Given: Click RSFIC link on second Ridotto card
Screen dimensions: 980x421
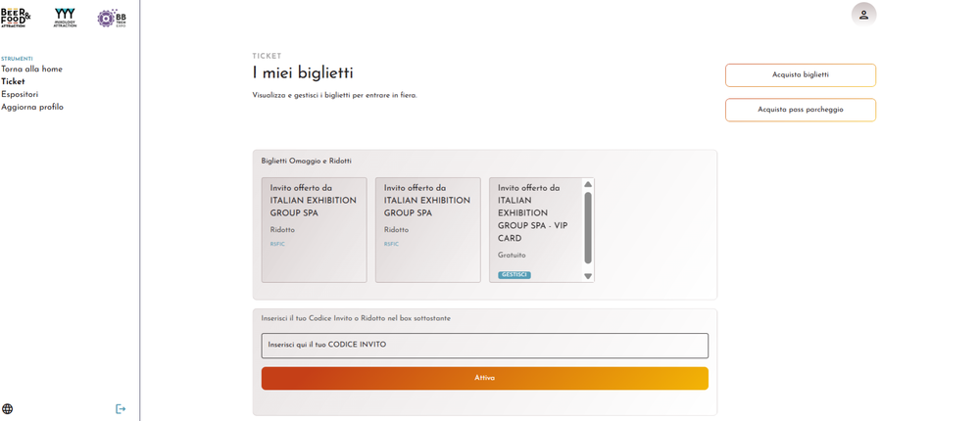Looking at the screenshot, I should coord(391,244).
